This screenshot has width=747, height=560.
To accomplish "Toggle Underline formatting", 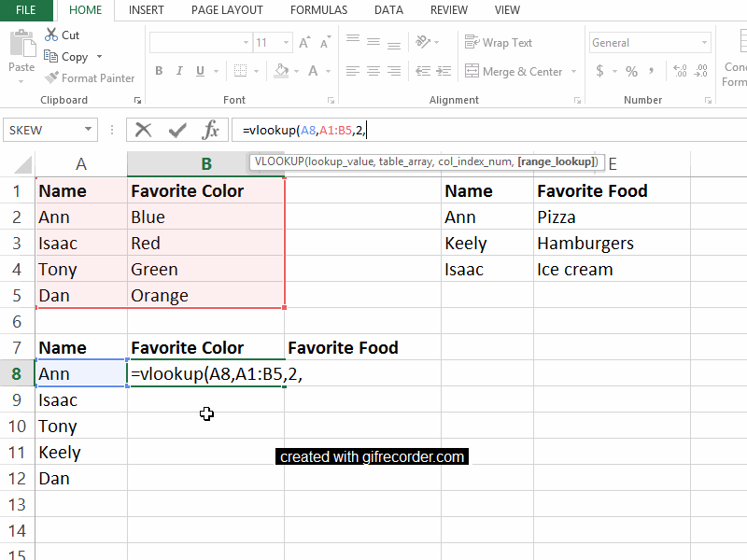I will tap(198, 70).
